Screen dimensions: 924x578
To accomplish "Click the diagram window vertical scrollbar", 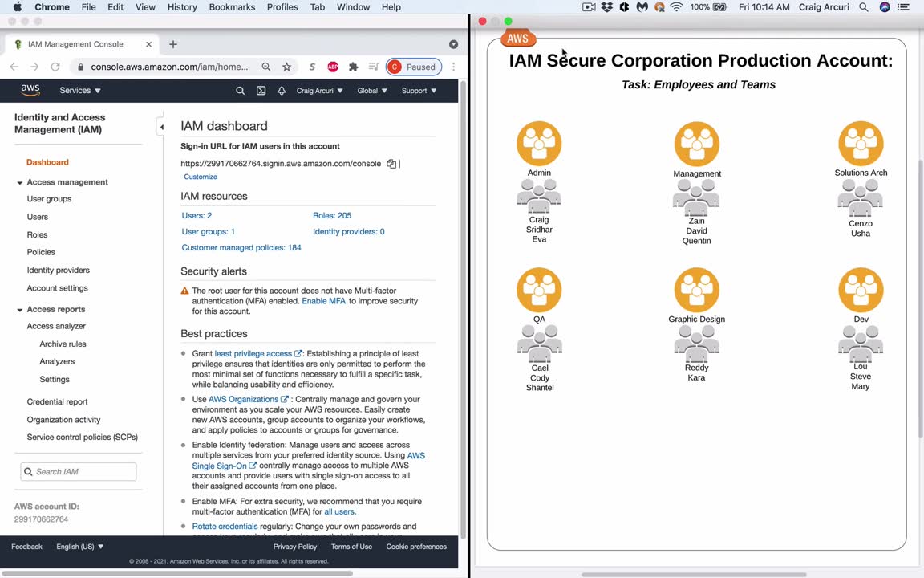I will pos(921,298).
